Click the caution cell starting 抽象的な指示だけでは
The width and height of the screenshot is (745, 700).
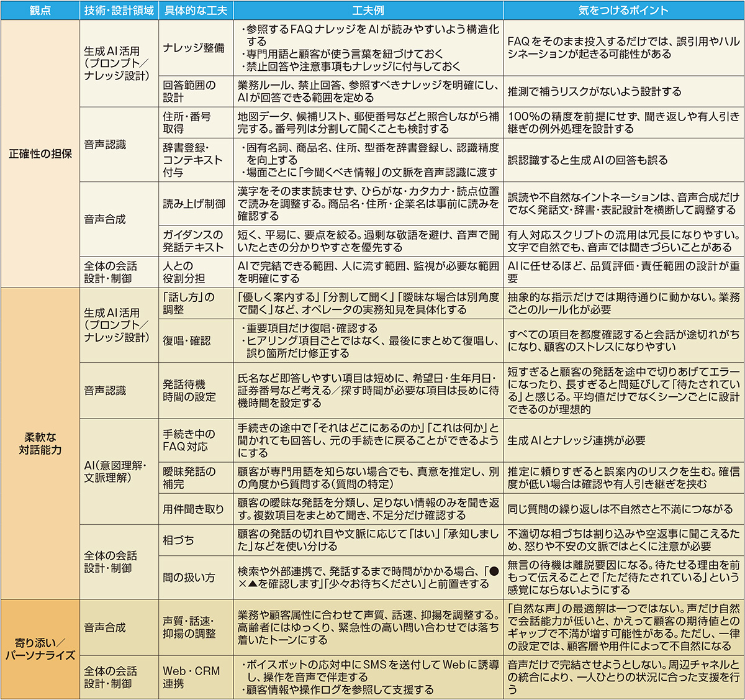[623, 303]
